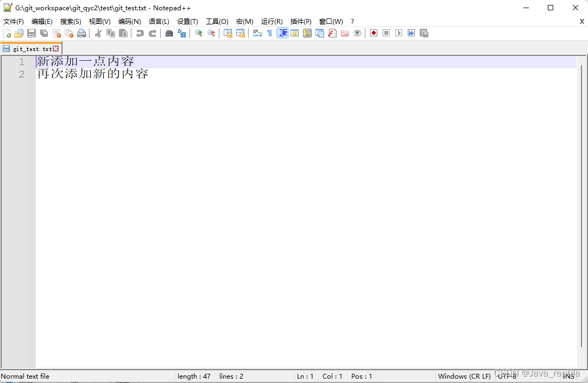Screen dimensions: 588x383
Task: Open the 编辑(E) menu
Action: coord(42,22)
